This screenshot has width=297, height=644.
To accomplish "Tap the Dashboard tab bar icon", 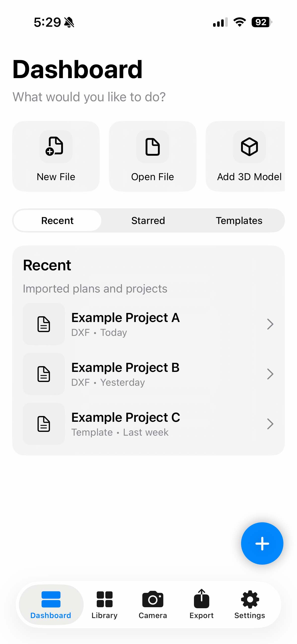I will coord(51,599).
